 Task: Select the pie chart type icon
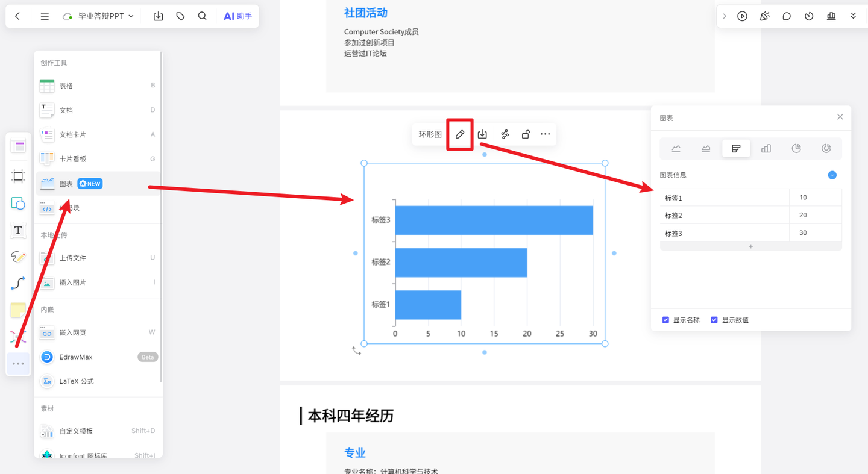coord(796,148)
